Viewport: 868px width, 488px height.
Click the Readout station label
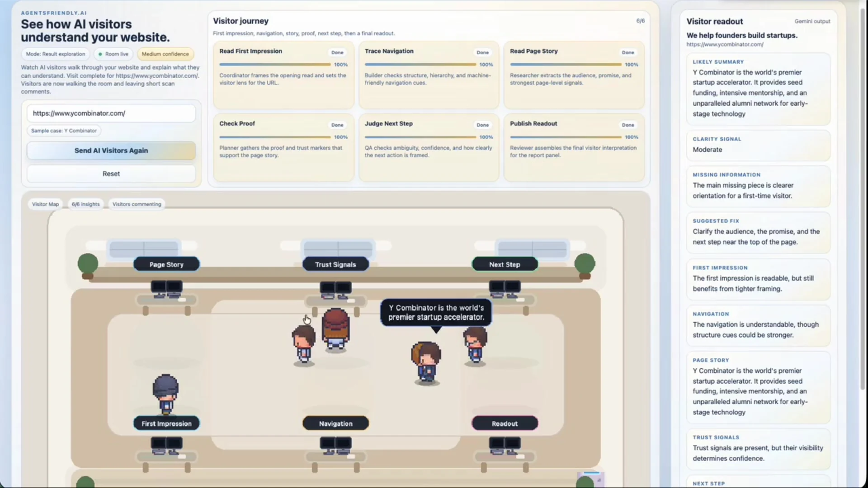click(x=505, y=423)
